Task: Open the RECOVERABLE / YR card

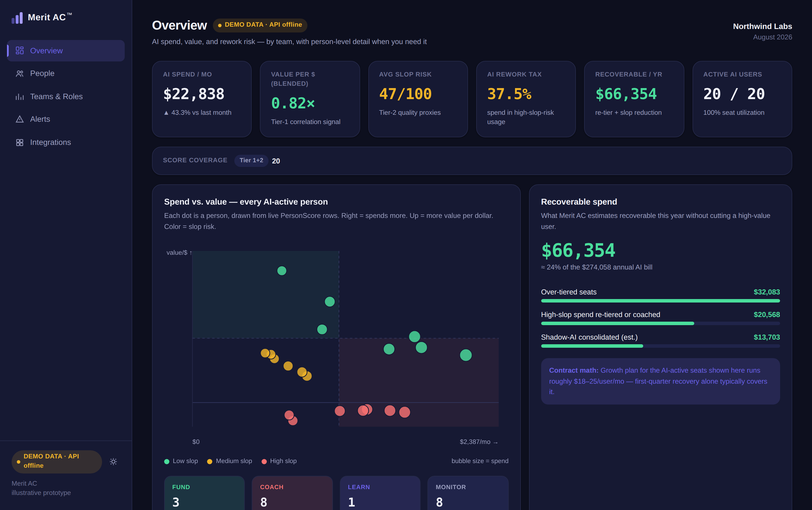Action: (634, 99)
